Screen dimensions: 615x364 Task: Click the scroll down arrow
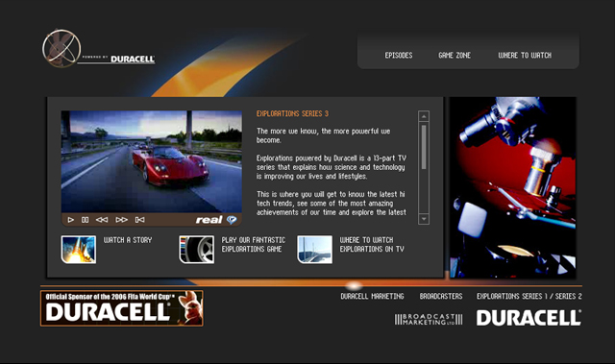(x=424, y=219)
